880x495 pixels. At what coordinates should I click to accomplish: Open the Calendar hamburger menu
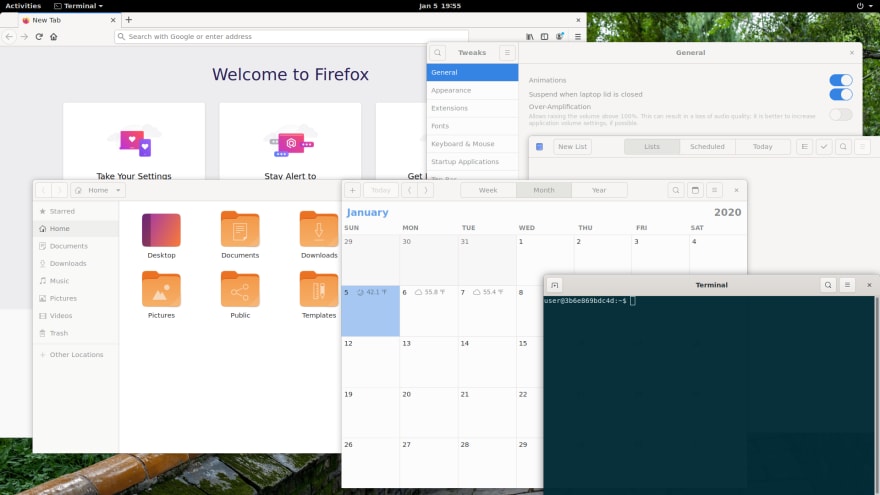click(714, 190)
